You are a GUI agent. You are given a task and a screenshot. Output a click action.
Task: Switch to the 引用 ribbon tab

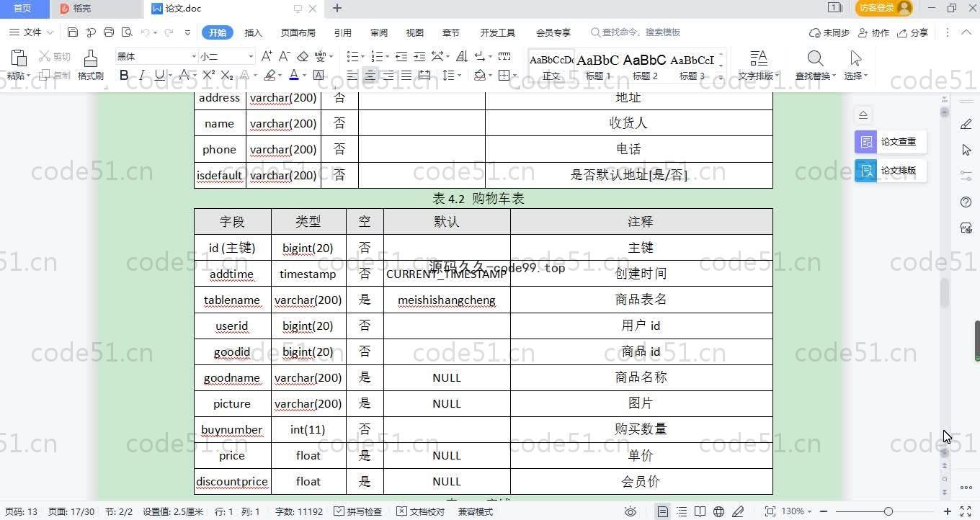click(x=343, y=32)
